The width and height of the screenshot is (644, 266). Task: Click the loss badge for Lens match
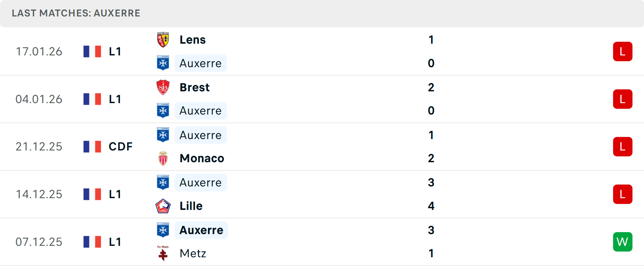click(x=623, y=52)
